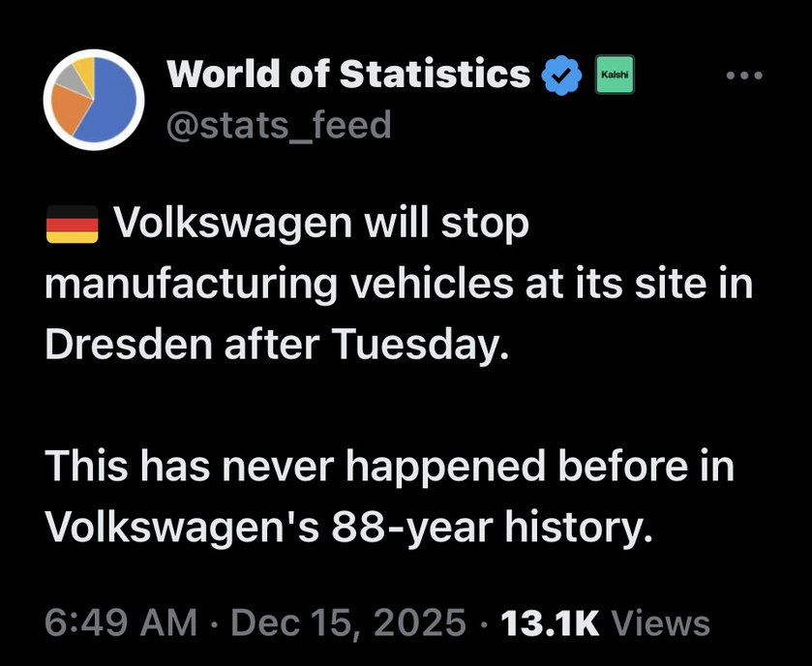The width and height of the screenshot is (812, 666).
Task: Click the orange slice of the pie avatar
Action: point(70,106)
